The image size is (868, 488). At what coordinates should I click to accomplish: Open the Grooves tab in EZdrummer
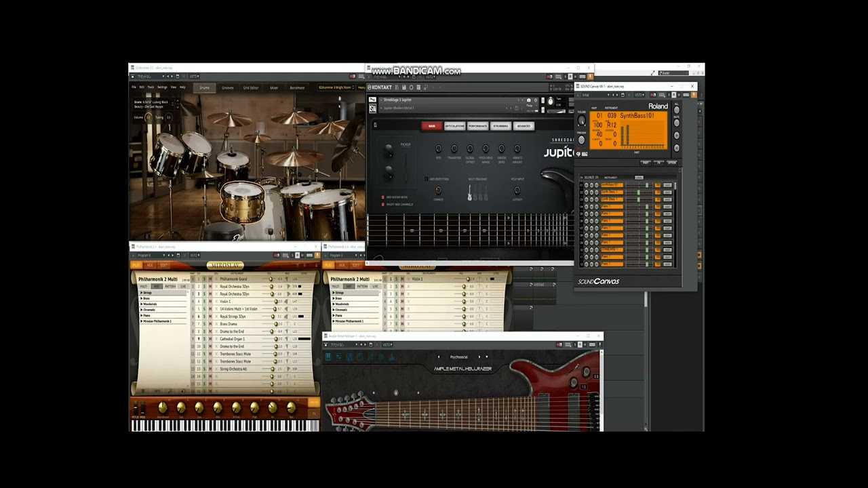[x=228, y=87]
